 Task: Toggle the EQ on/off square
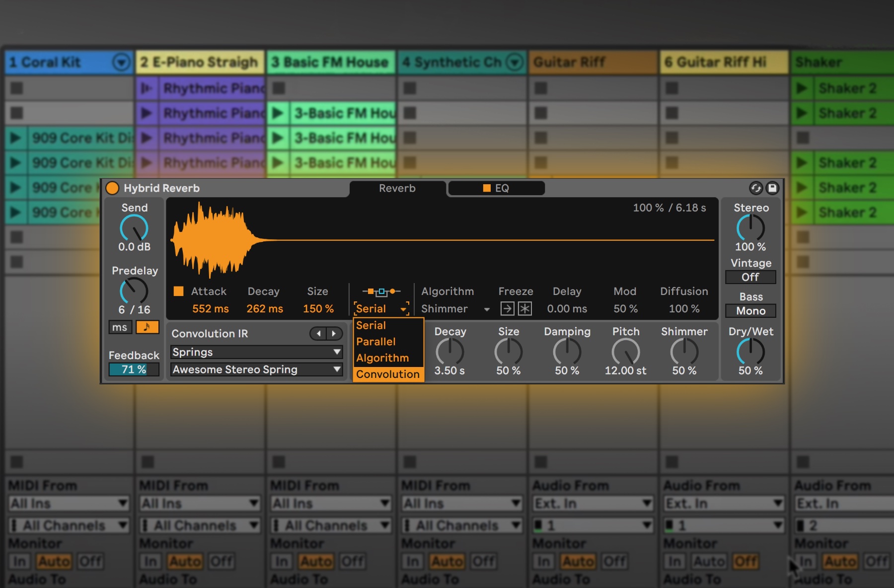pyautogui.click(x=487, y=188)
